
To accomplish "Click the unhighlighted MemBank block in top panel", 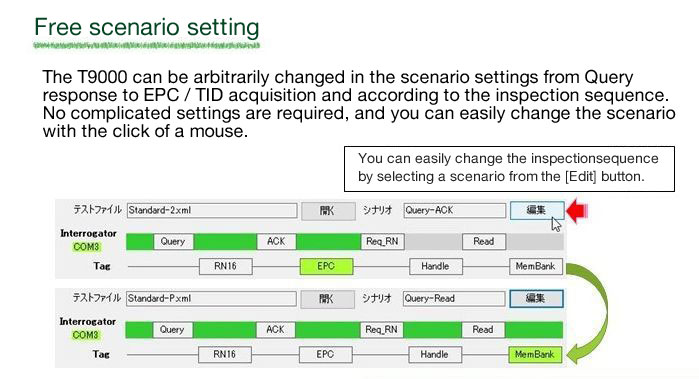I will [x=536, y=266].
